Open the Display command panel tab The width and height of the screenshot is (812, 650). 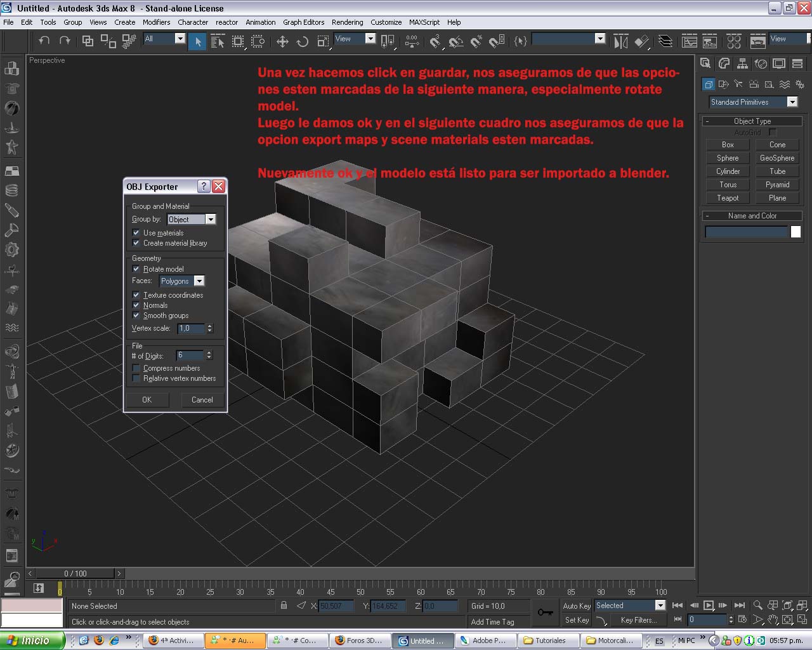(x=779, y=63)
